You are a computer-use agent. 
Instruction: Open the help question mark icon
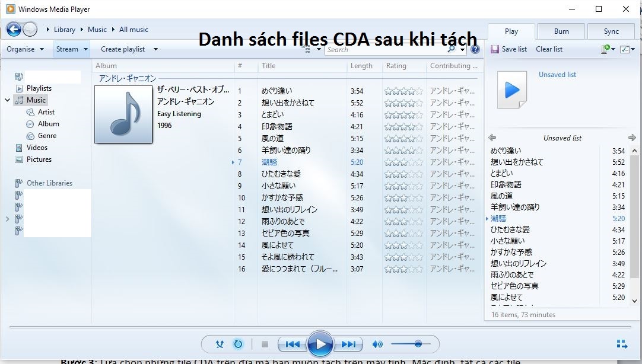pyautogui.click(x=475, y=49)
